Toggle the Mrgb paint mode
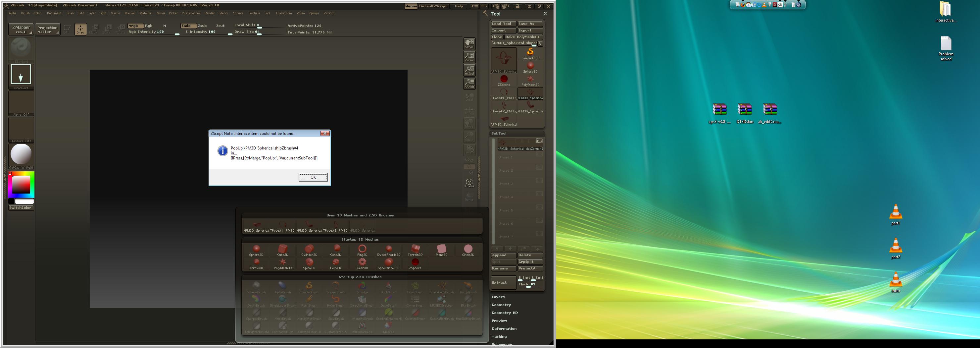The image size is (980, 348). coord(135,26)
